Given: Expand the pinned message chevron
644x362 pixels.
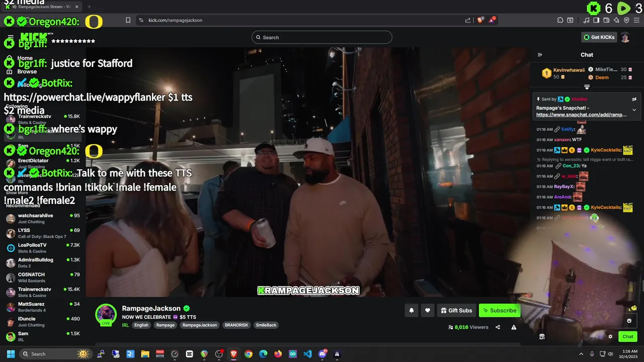Looking at the screenshot, I should coord(634,110).
